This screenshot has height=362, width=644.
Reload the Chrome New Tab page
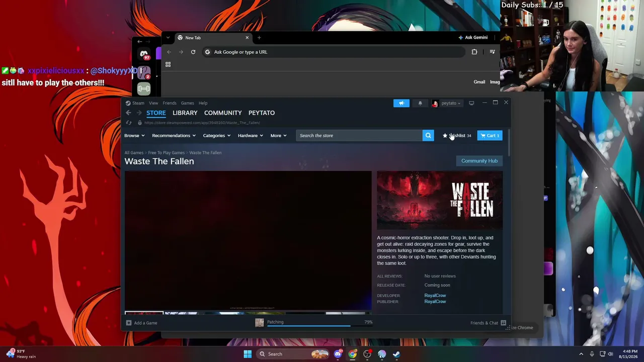193,52
